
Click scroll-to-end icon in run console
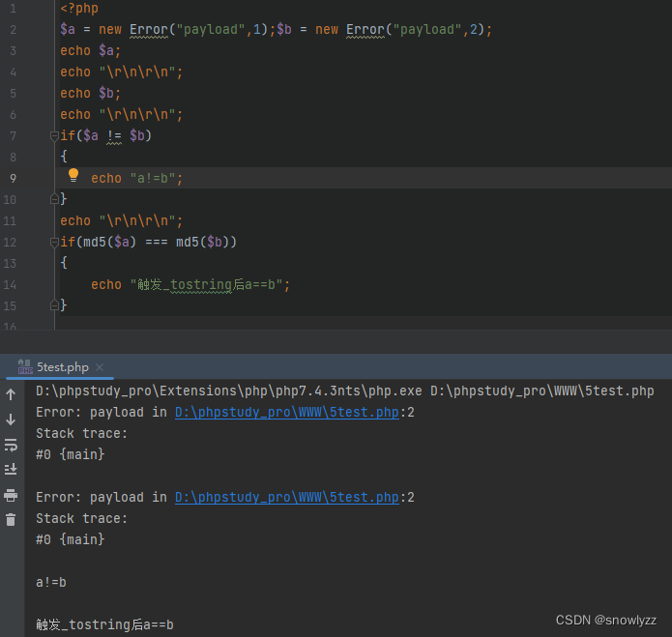[x=11, y=470]
